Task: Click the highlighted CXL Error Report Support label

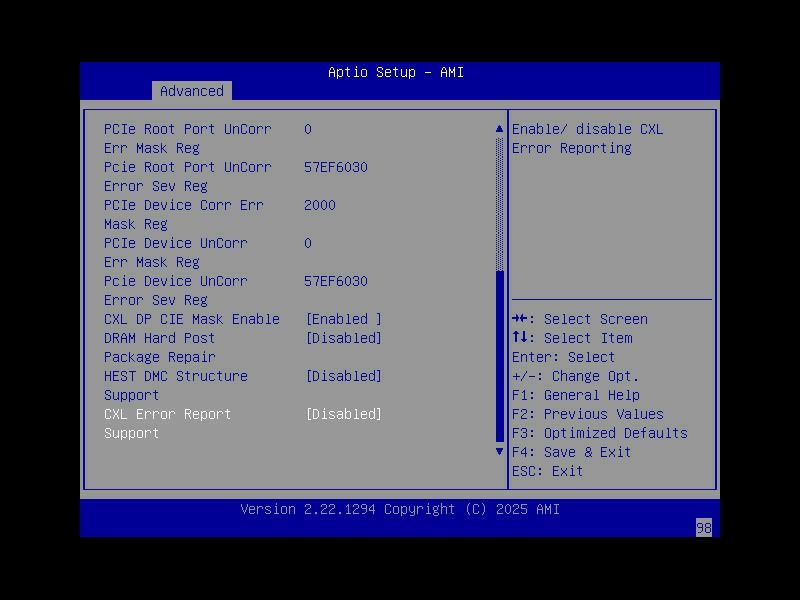Action: pyautogui.click(x=167, y=424)
